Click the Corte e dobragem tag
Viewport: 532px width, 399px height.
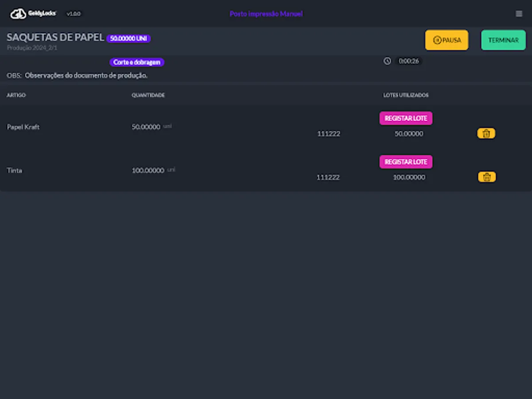(x=137, y=63)
